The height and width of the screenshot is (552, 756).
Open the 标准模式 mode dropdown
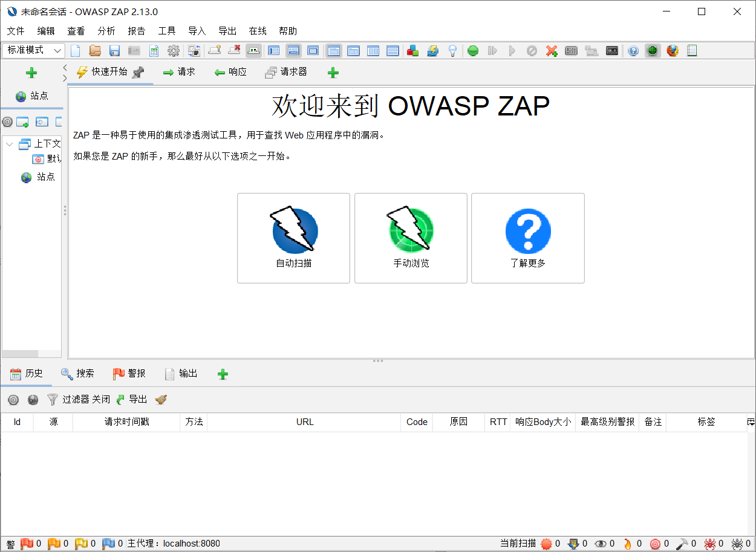click(x=34, y=50)
